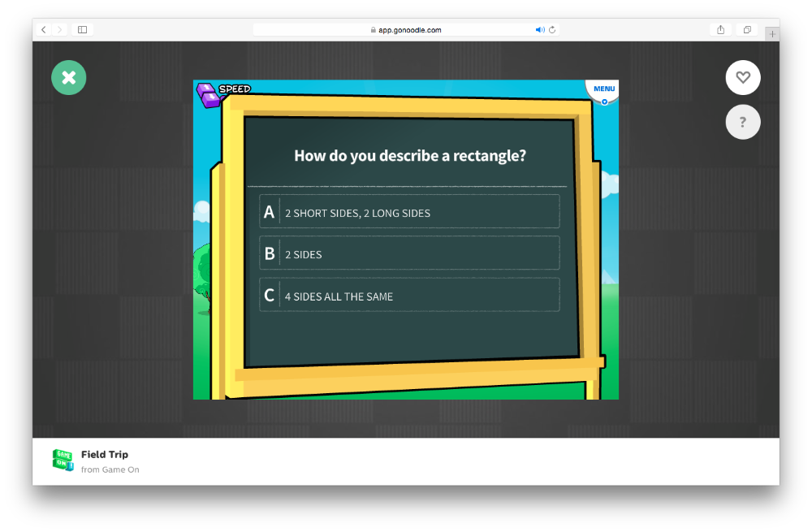This screenshot has width=812, height=532.
Task: Click the Game On channel icon
Action: click(63, 460)
